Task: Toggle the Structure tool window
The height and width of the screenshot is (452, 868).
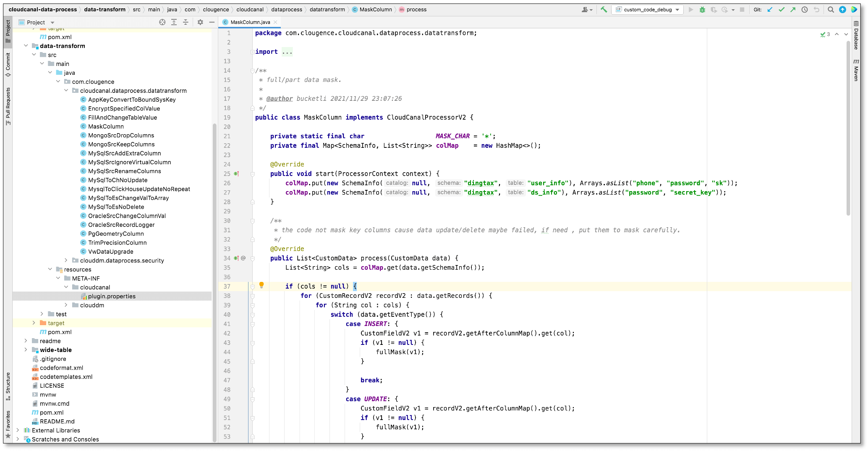Action: pyautogui.click(x=8, y=386)
